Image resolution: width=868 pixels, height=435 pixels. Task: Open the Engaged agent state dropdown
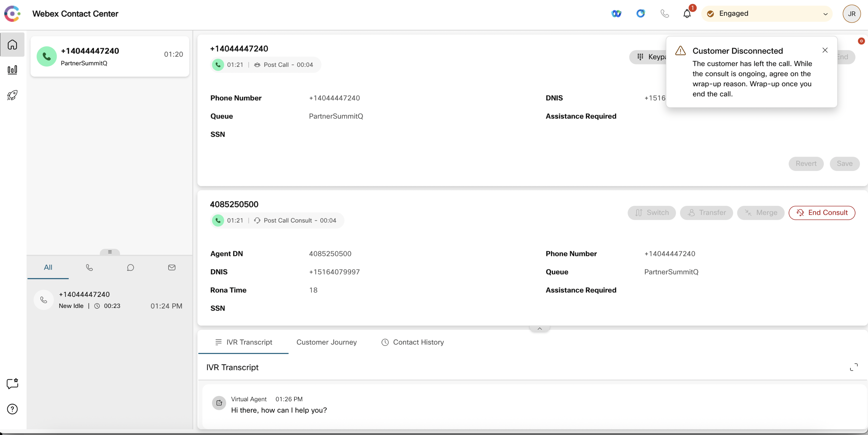[x=767, y=14]
